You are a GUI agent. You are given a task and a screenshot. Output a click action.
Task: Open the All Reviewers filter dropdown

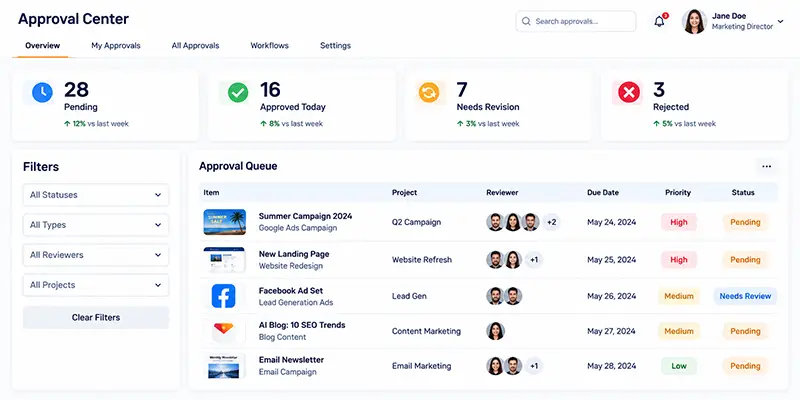[x=96, y=255]
